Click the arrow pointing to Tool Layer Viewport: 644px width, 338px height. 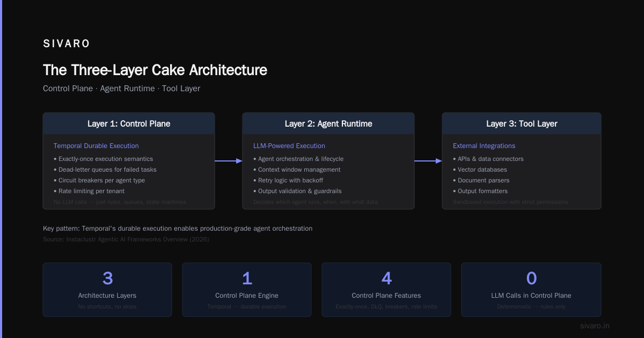coord(428,160)
